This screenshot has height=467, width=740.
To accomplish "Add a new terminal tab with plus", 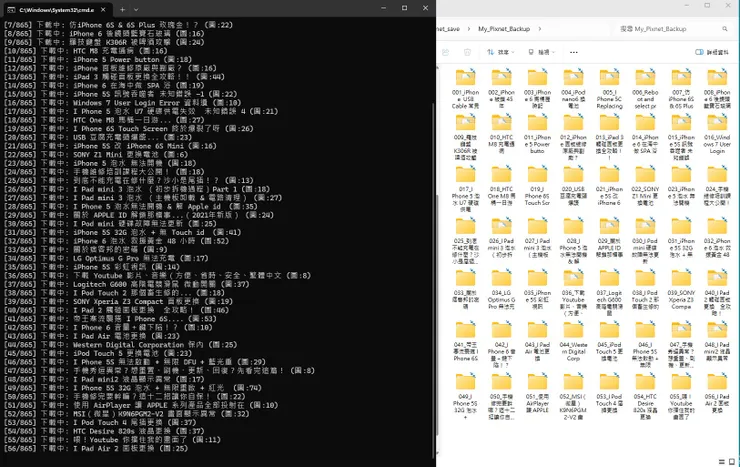I will [x=122, y=9].
